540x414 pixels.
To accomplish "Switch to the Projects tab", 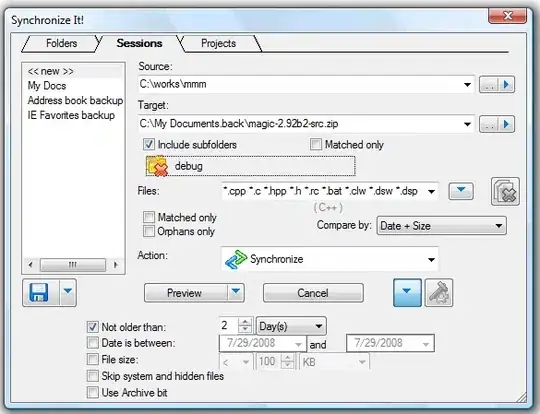I will tap(218, 43).
